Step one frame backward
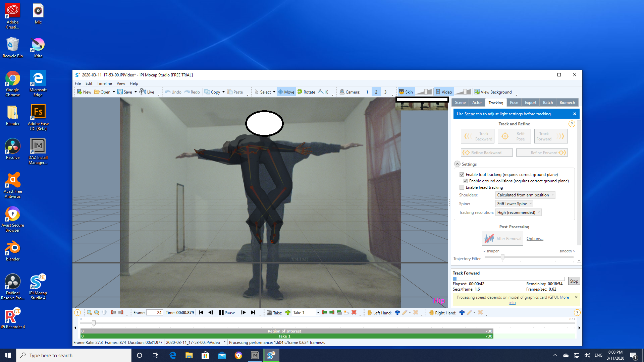Image resolution: width=644 pixels, height=362 pixels. 211,312
